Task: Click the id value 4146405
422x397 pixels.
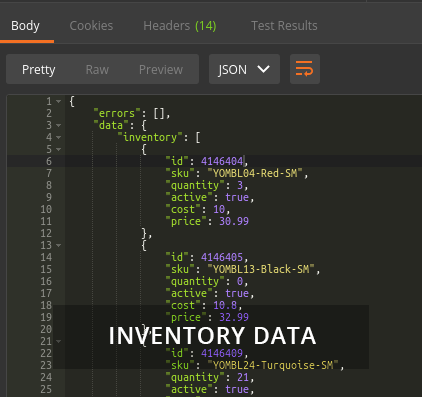Action: tap(222, 257)
